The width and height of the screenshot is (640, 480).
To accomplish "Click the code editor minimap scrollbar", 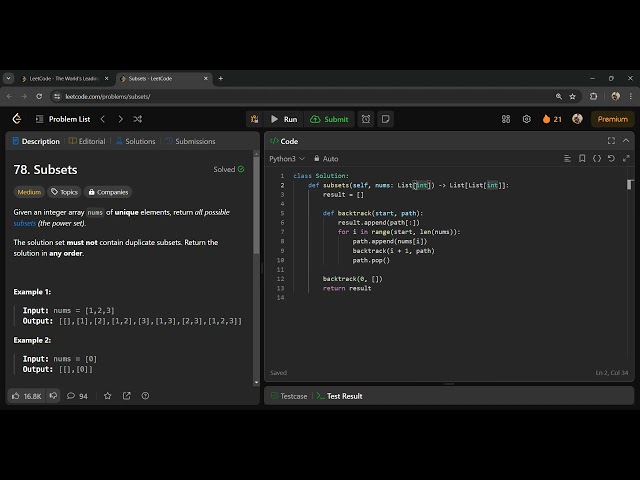I will click(x=630, y=184).
